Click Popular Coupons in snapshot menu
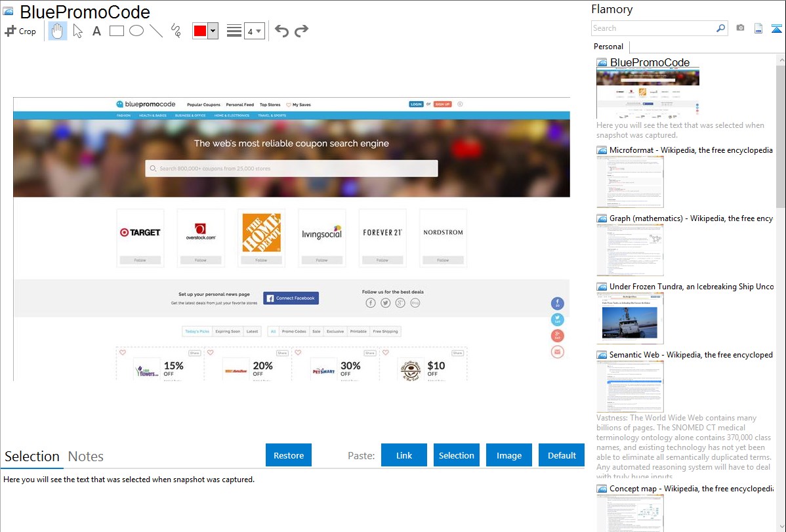Image resolution: width=786 pixels, height=532 pixels. click(x=203, y=105)
